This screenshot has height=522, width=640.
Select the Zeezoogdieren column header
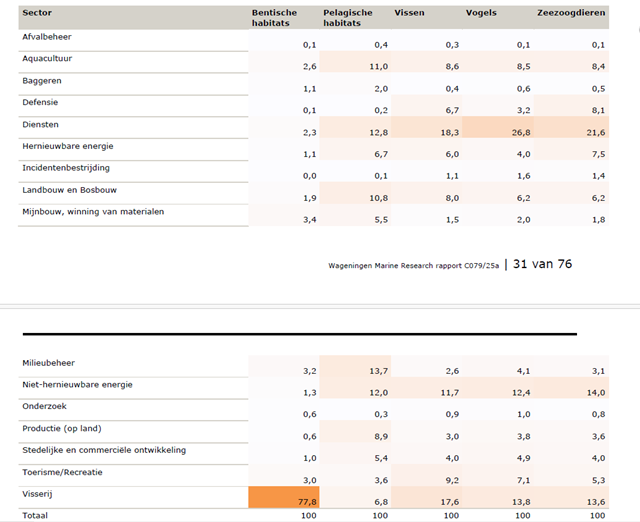pyautogui.click(x=571, y=13)
